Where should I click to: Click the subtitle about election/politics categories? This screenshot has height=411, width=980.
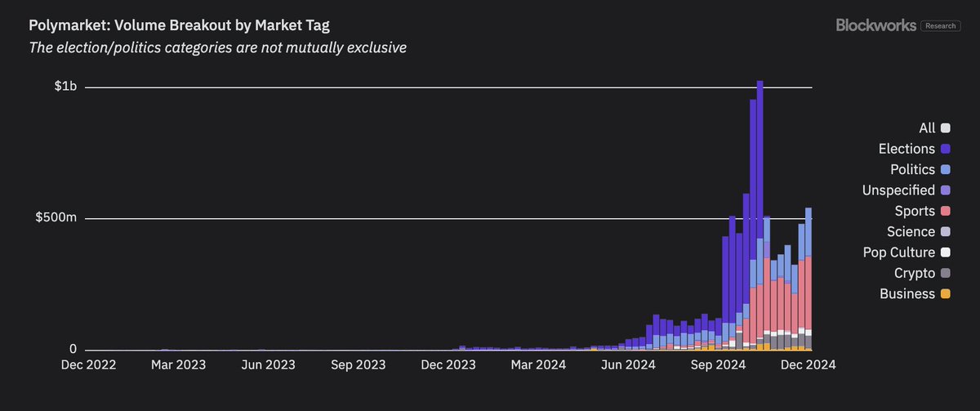coord(217,48)
